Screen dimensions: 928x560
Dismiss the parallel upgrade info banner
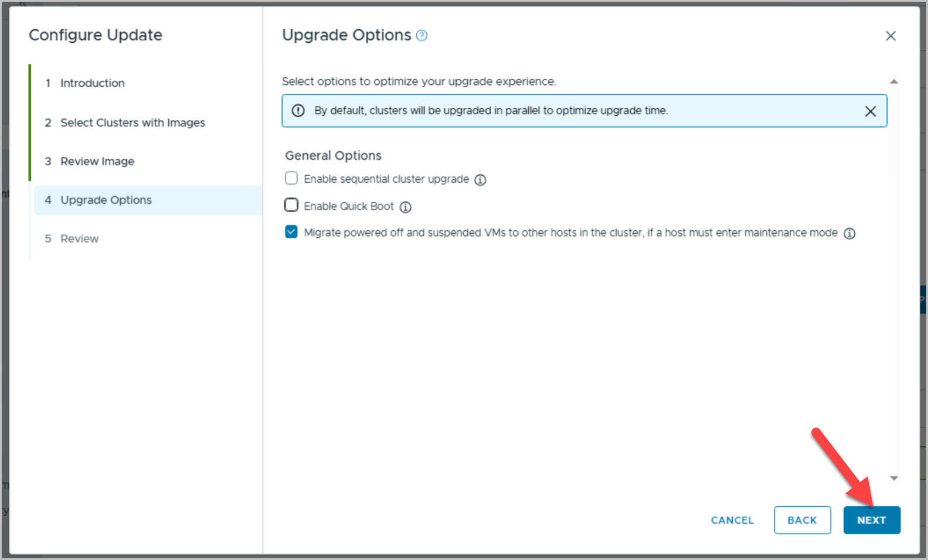[871, 111]
